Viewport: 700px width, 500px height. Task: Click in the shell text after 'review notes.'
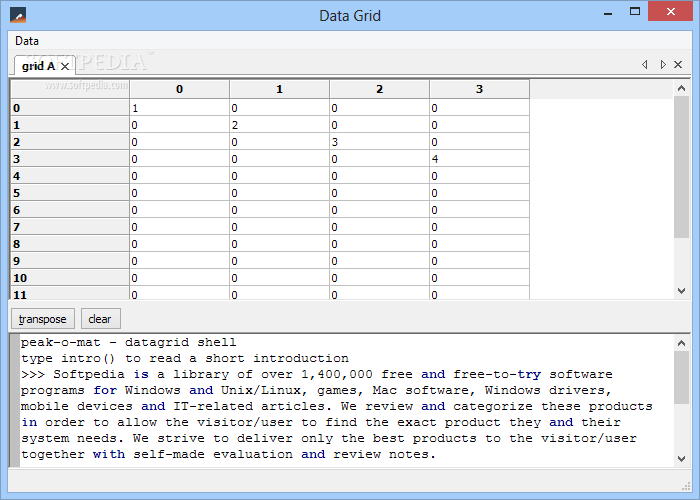point(440,454)
